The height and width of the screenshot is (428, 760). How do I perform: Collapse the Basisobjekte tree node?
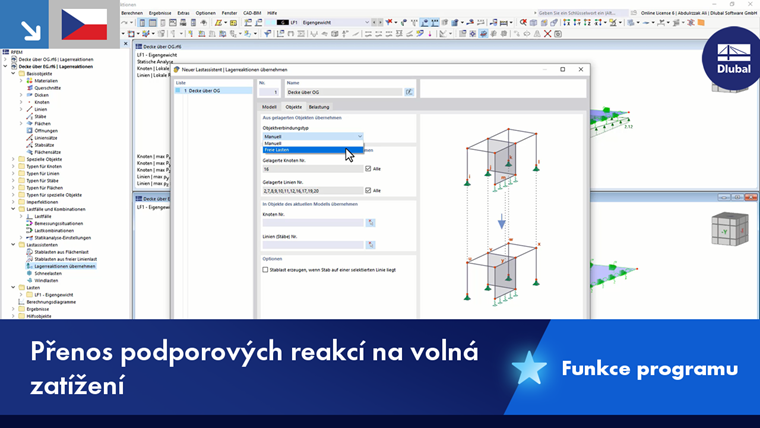point(13,74)
